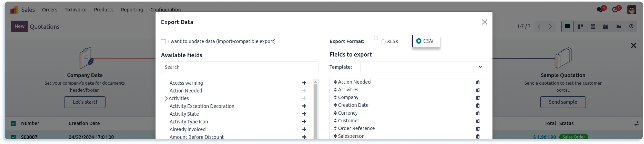644x144 pixels.
Task: Click the Sales app logo icon
Action: coord(14,10)
